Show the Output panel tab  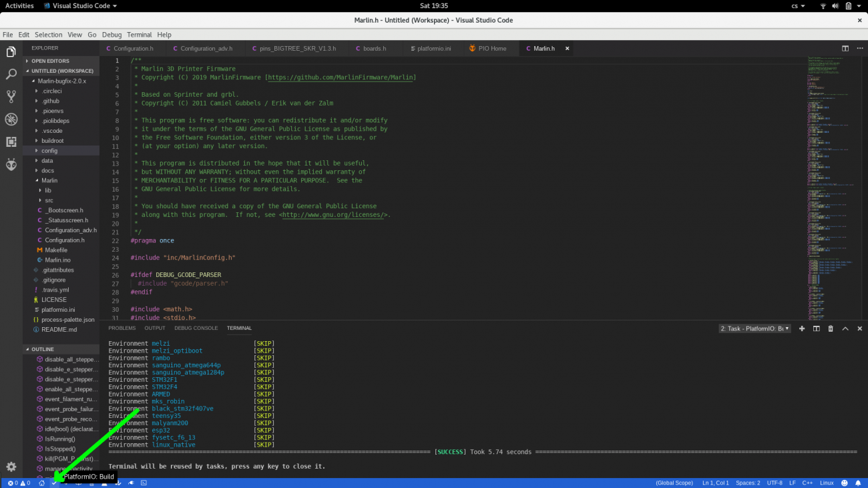[x=155, y=328]
